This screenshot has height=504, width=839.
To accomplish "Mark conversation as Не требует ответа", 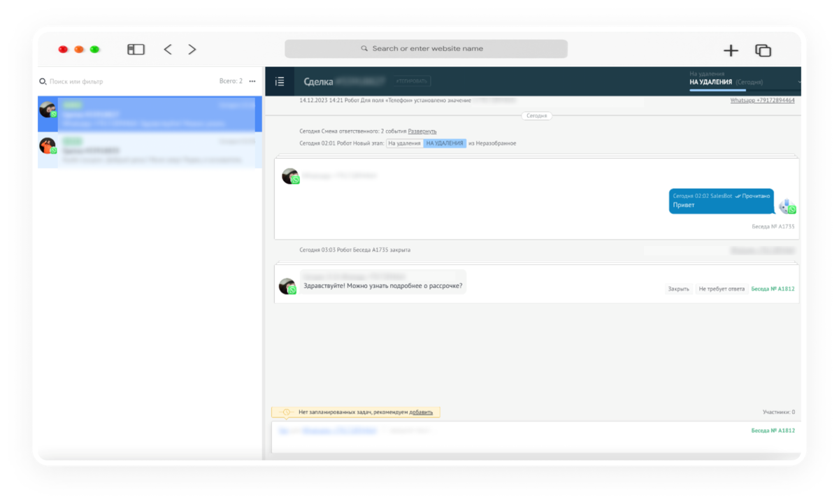I will pyautogui.click(x=722, y=289).
